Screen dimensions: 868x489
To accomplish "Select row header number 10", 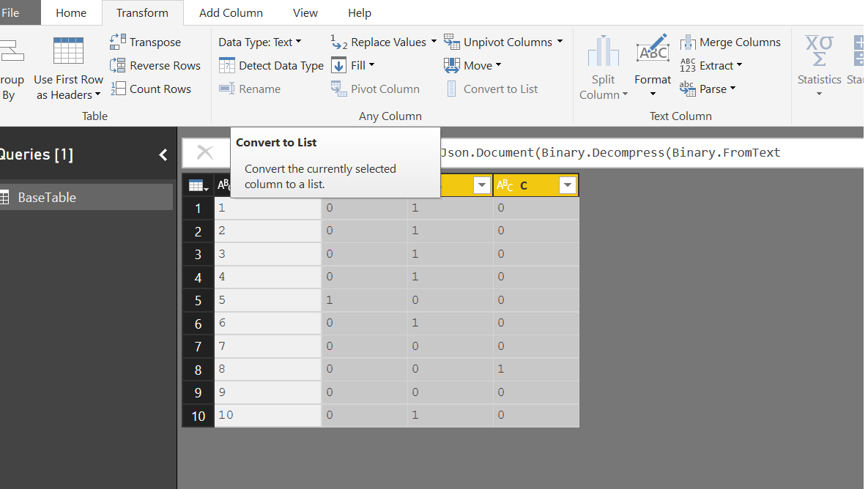I will click(x=199, y=415).
